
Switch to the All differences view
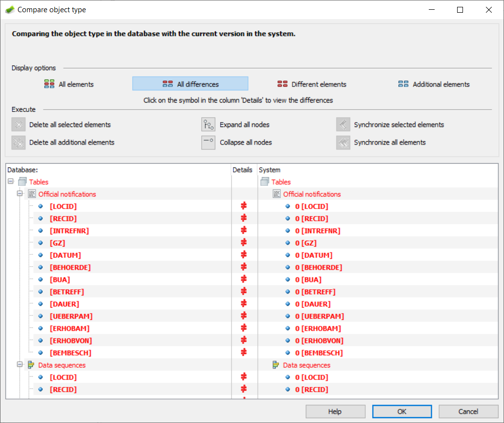[x=190, y=83]
